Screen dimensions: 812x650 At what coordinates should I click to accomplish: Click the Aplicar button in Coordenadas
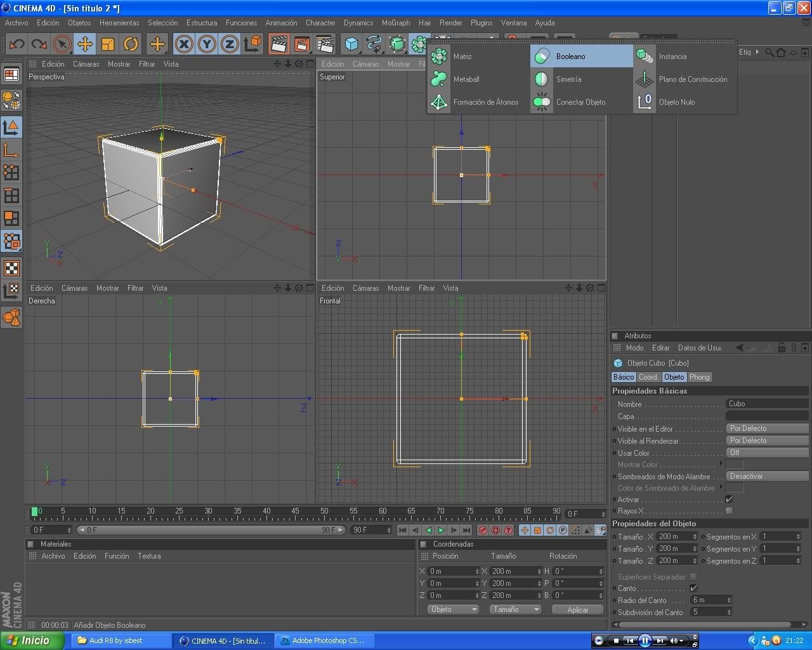pyautogui.click(x=577, y=609)
